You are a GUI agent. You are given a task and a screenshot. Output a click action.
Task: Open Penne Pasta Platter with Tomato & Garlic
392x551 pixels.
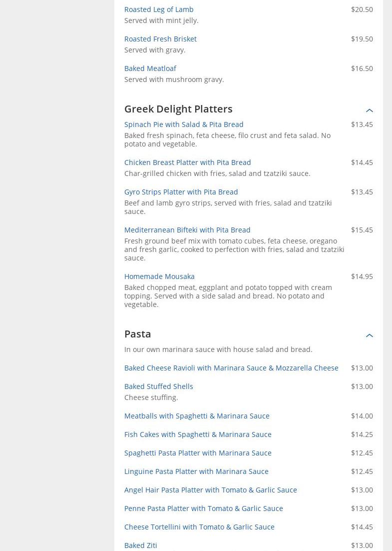(x=203, y=508)
